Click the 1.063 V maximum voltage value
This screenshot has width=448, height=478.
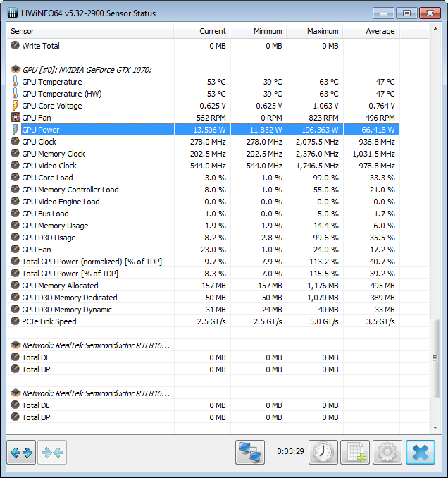(325, 106)
